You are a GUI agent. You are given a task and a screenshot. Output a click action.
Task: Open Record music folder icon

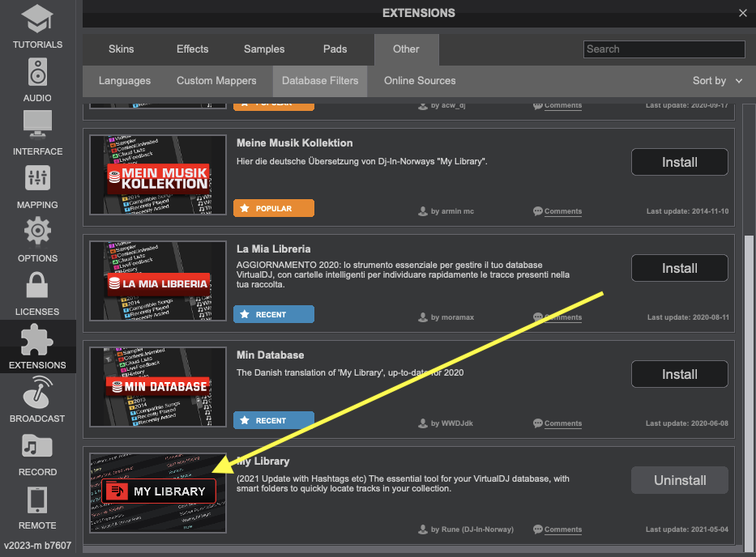pyautogui.click(x=37, y=446)
